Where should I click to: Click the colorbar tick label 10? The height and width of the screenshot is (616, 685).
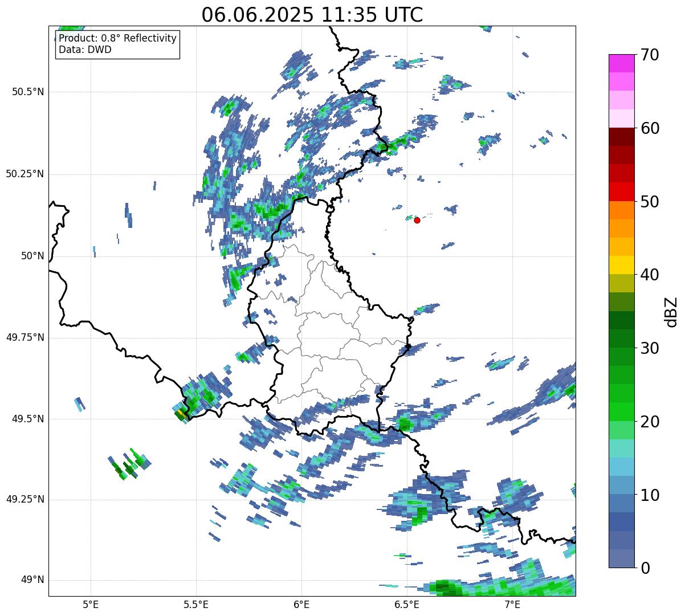pyautogui.click(x=650, y=495)
